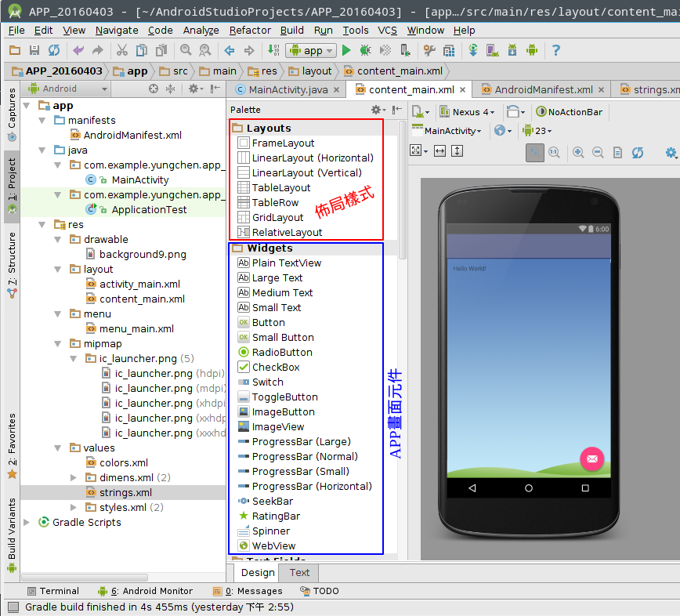Image resolution: width=680 pixels, height=616 pixels.
Task: Click the APP_20160403 breadcrumb
Action: click(58, 71)
